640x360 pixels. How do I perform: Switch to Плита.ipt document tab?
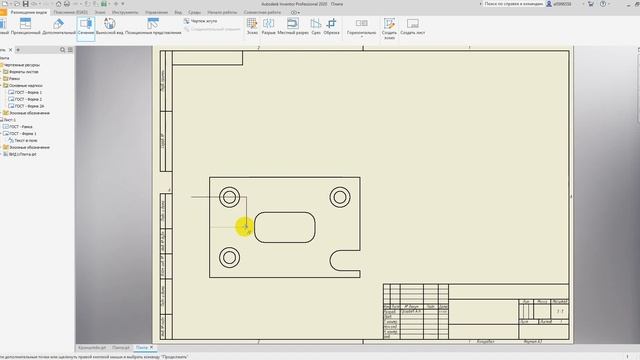121,347
